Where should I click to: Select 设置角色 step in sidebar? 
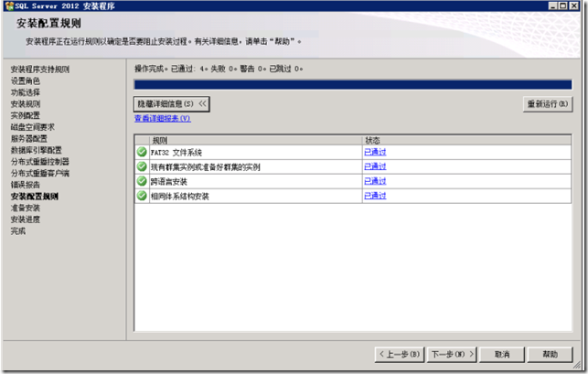pyautogui.click(x=25, y=81)
